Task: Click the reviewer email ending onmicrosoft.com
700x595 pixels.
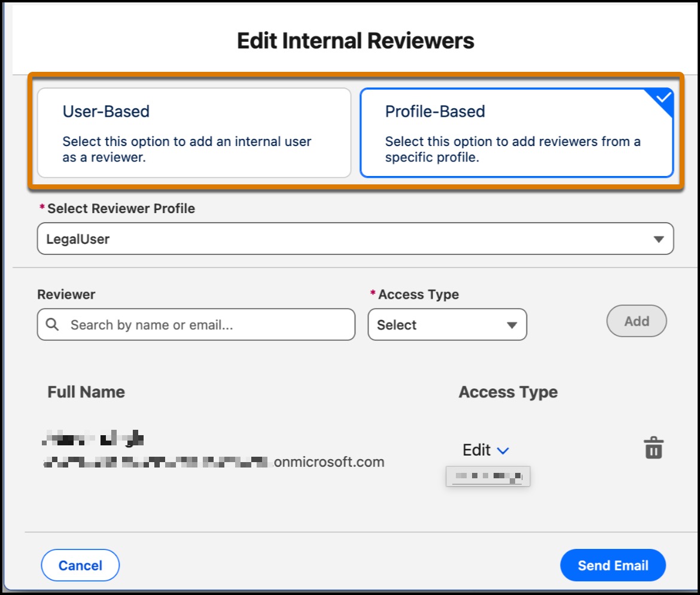Action: coord(214,462)
